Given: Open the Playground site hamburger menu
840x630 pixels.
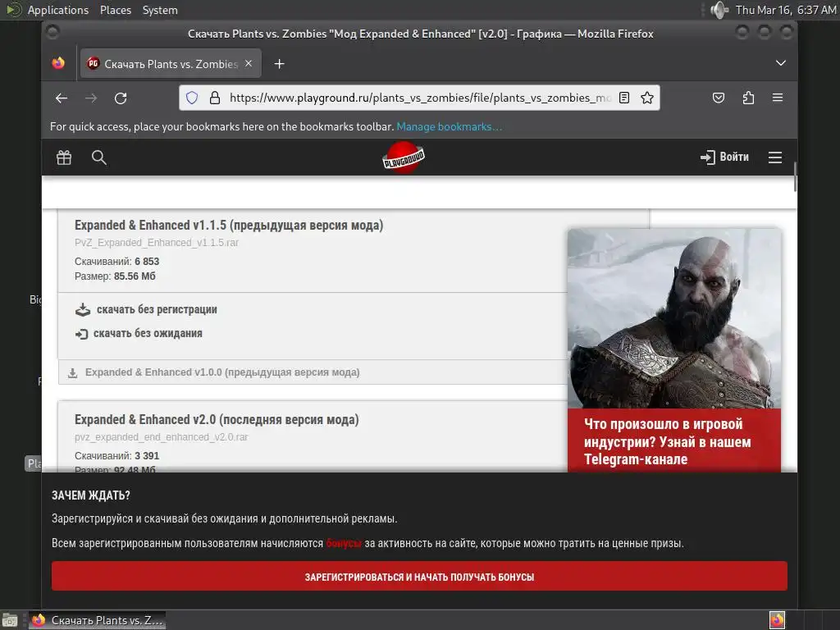Looking at the screenshot, I should (x=774, y=157).
